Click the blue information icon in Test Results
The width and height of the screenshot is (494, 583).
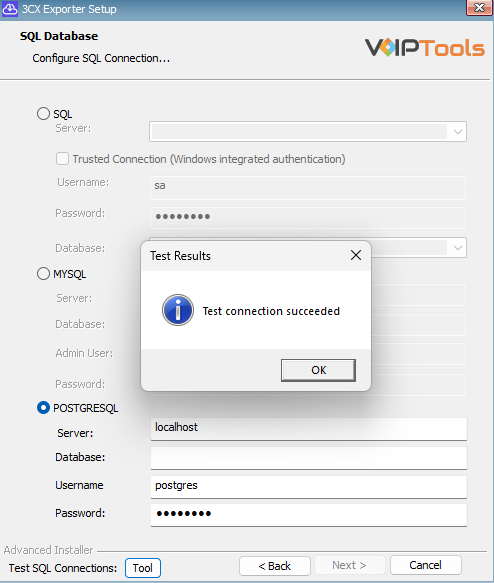[x=178, y=310]
